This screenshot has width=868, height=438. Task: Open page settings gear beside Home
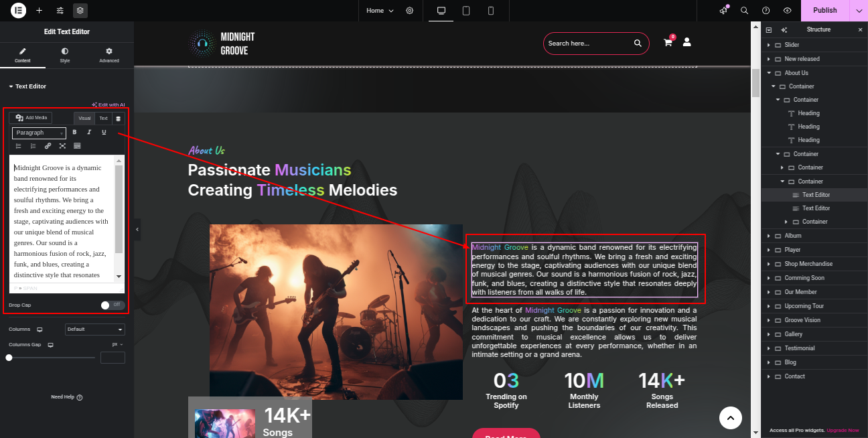coord(410,11)
